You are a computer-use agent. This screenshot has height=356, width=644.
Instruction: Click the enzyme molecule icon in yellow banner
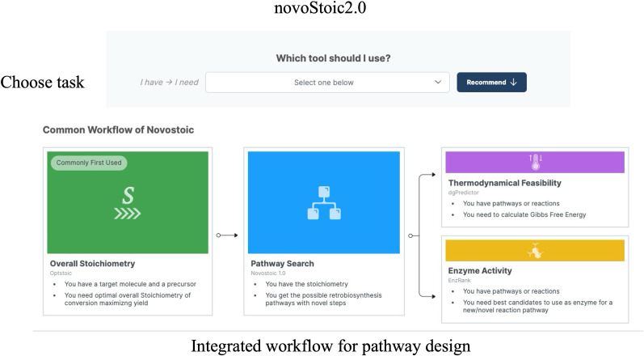tap(535, 251)
